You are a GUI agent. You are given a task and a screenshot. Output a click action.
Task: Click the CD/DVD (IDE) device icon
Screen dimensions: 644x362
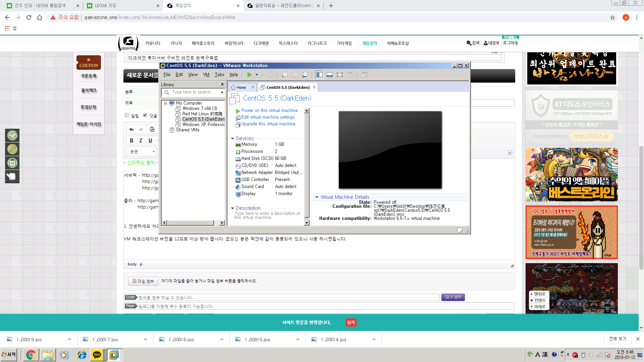point(238,166)
